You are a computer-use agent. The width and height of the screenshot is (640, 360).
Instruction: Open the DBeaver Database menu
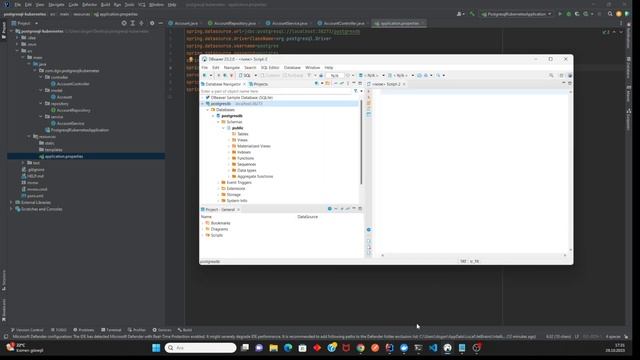pyautogui.click(x=292, y=67)
